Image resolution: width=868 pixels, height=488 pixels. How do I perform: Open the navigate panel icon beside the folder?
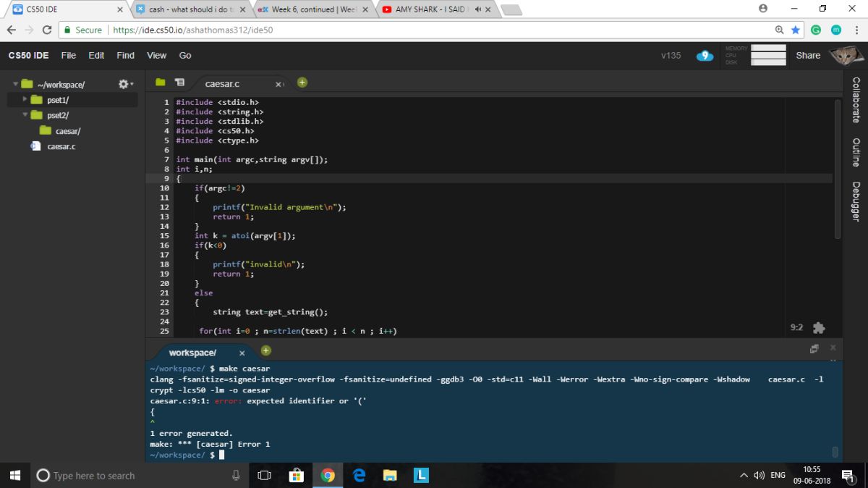180,83
